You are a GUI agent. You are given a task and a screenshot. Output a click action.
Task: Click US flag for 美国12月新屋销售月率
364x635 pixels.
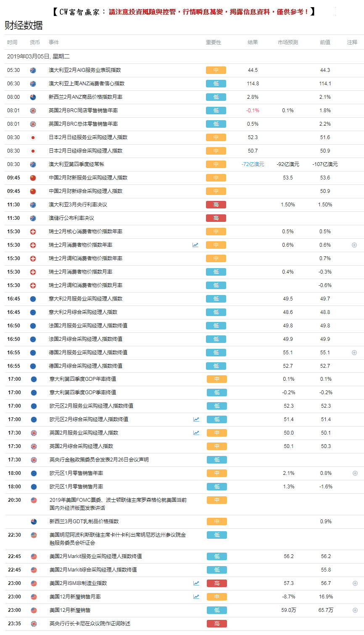(x=34, y=597)
